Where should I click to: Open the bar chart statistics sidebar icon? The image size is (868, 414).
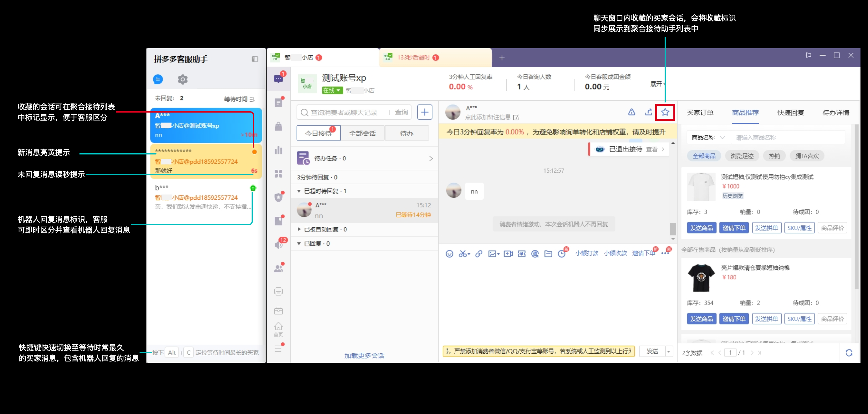278,150
